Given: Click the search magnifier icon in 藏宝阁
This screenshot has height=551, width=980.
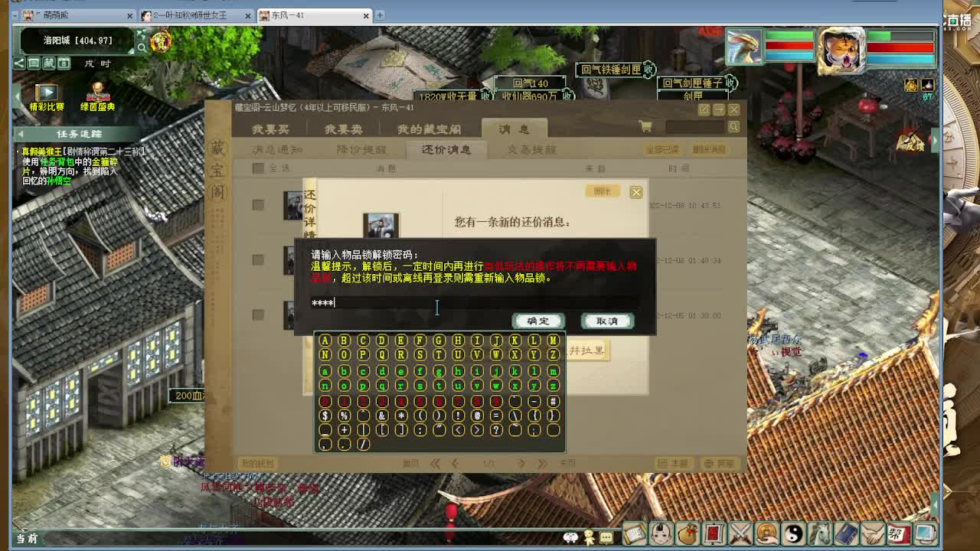Looking at the screenshot, I should [x=733, y=127].
